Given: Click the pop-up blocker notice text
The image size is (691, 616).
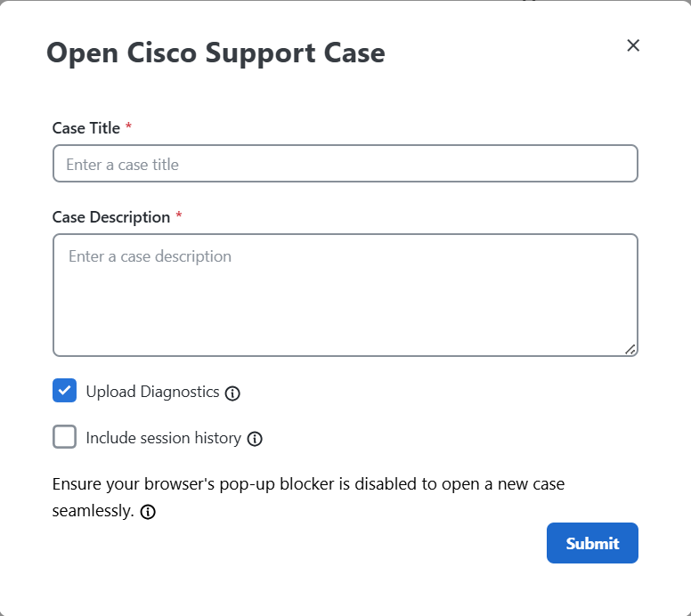Looking at the screenshot, I should pyautogui.click(x=308, y=485).
